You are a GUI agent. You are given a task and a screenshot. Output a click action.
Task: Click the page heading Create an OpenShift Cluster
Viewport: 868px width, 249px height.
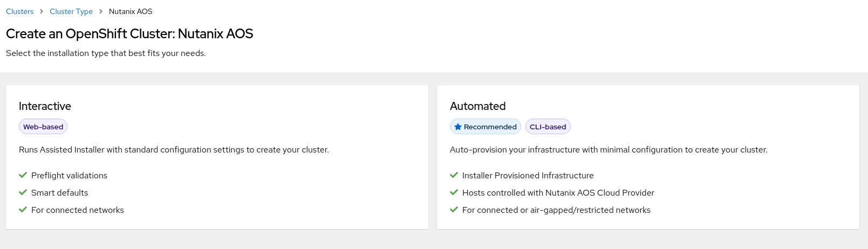(129, 34)
